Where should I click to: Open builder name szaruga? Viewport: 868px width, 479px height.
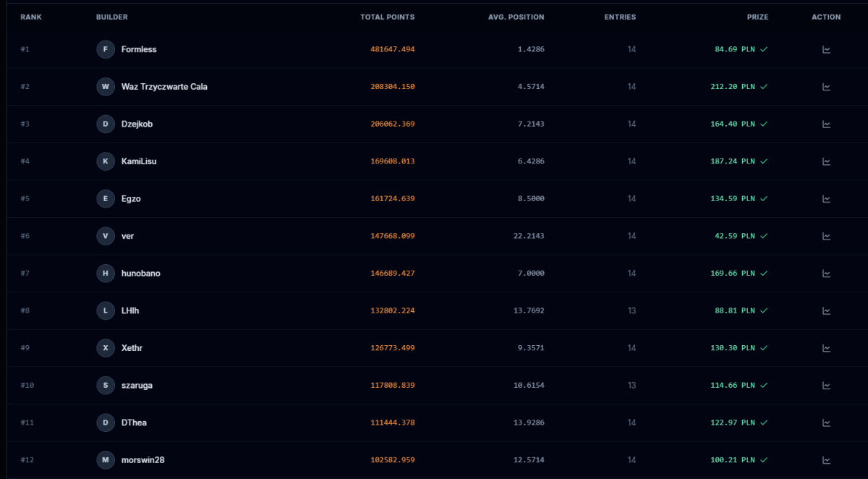coord(137,386)
